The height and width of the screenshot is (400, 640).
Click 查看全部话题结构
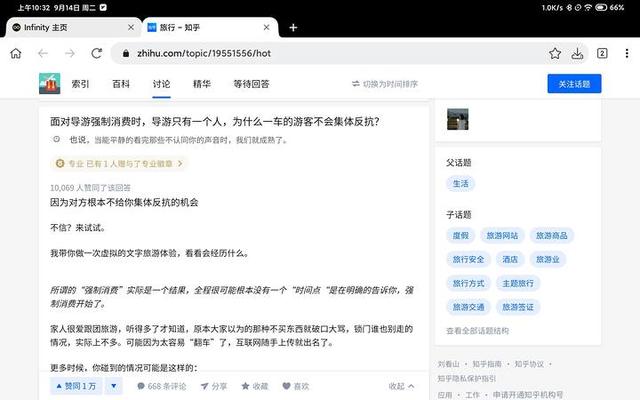point(477,331)
